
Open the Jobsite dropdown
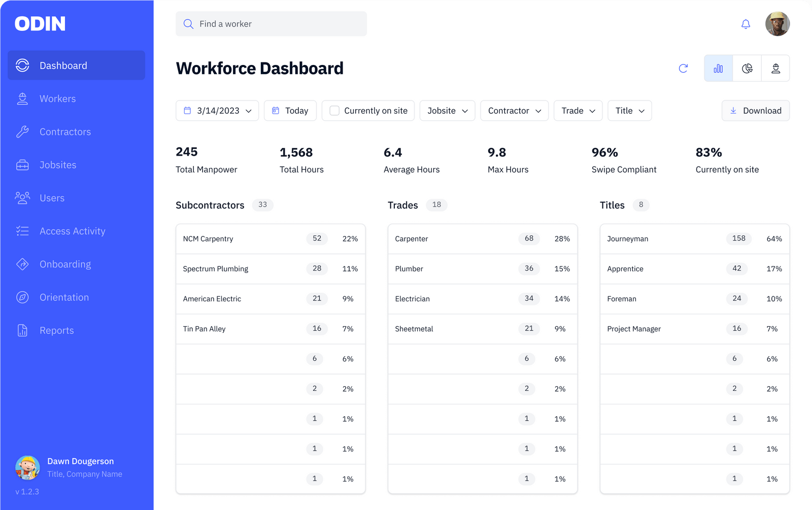tap(446, 110)
